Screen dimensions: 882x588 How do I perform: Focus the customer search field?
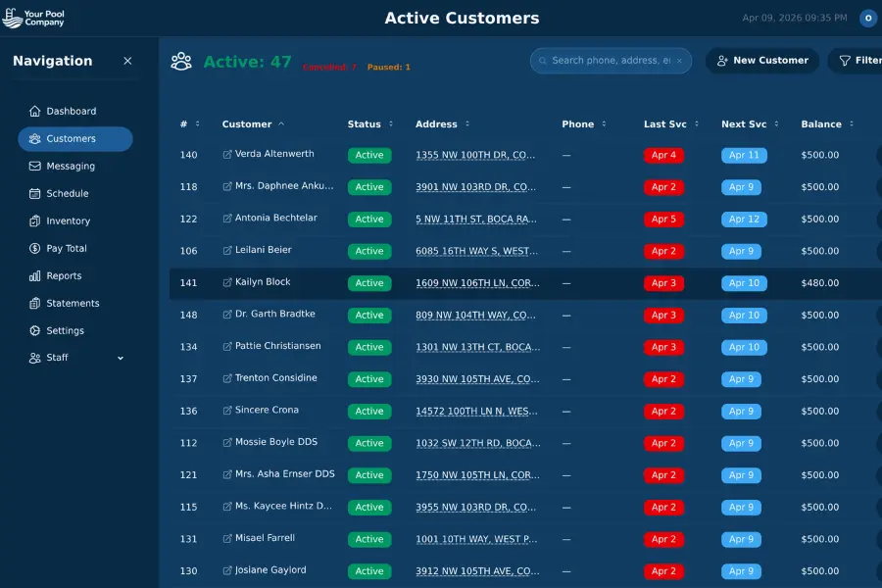(x=611, y=60)
